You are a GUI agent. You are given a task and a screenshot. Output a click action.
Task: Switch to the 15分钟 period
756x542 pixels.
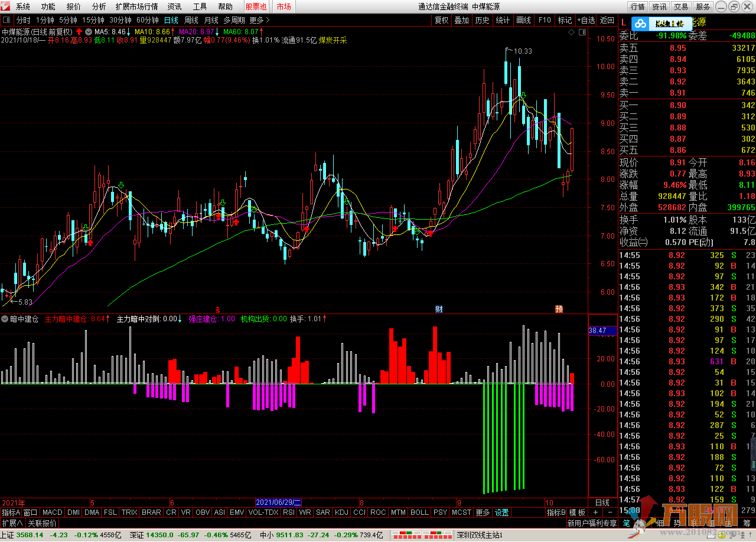[x=93, y=20]
